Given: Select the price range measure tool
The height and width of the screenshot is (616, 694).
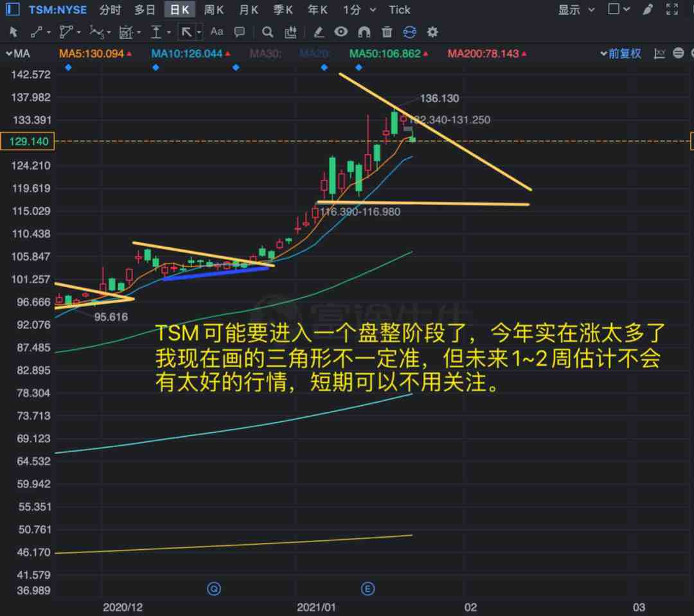Looking at the screenshot, I should tap(156, 32).
